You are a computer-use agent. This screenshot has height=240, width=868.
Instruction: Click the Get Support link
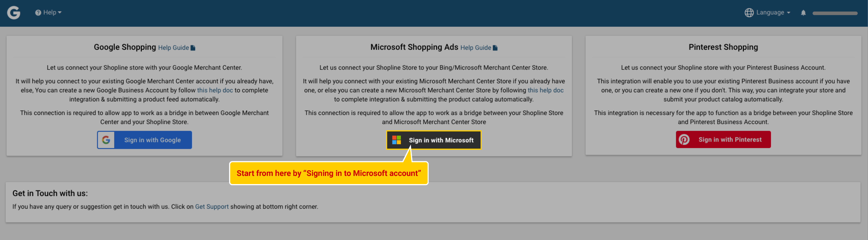pos(212,206)
